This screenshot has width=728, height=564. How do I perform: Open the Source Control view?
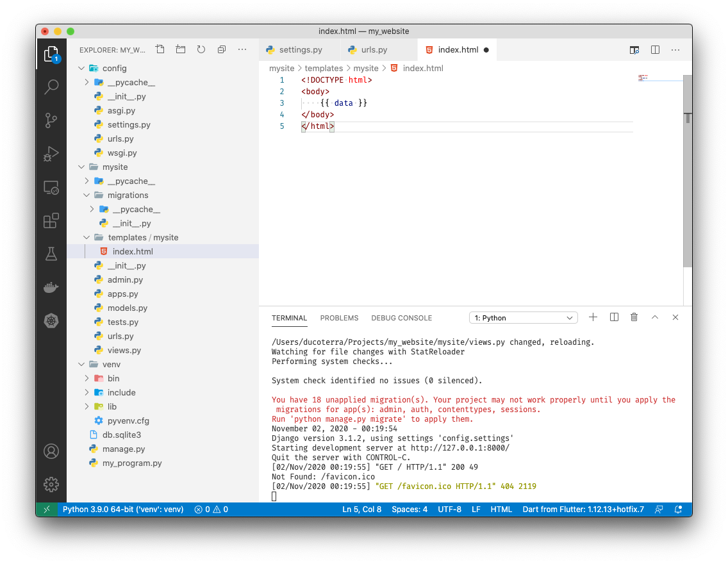pyautogui.click(x=51, y=120)
